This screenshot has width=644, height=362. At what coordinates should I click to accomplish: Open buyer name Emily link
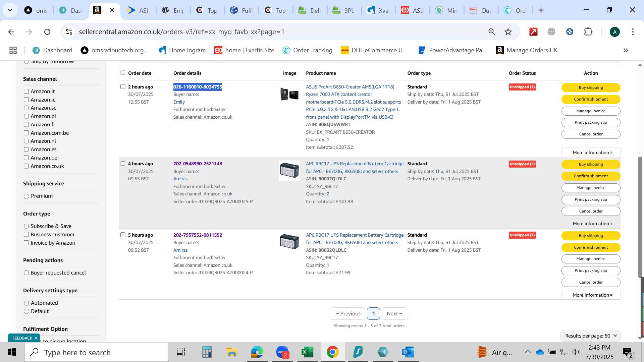[x=179, y=102]
